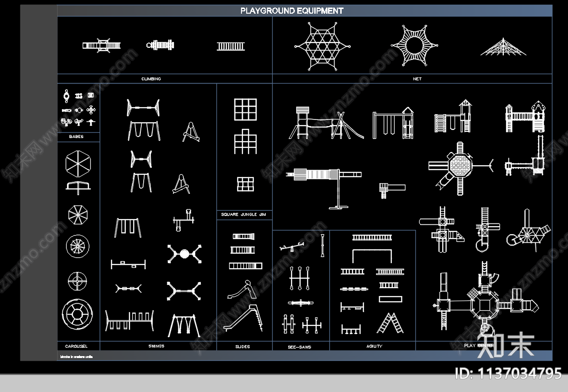Click the nine-square jungle gym grid block
The width and height of the screenshot is (568, 392).
[246, 109]
